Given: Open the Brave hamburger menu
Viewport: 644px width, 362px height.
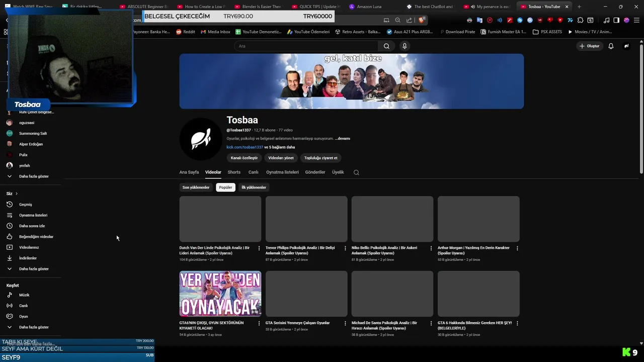Looking at the screenshot, I should (x=636, y=20).
